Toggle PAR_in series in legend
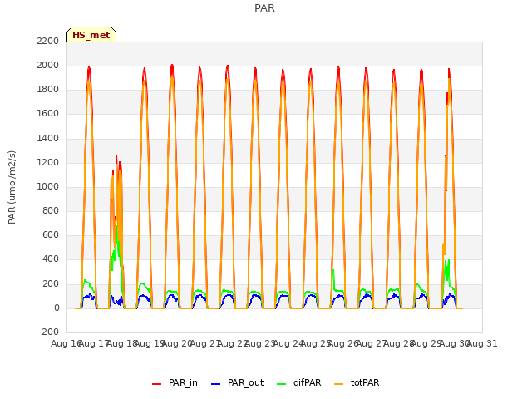532x399 pixels. pos(175,382)
